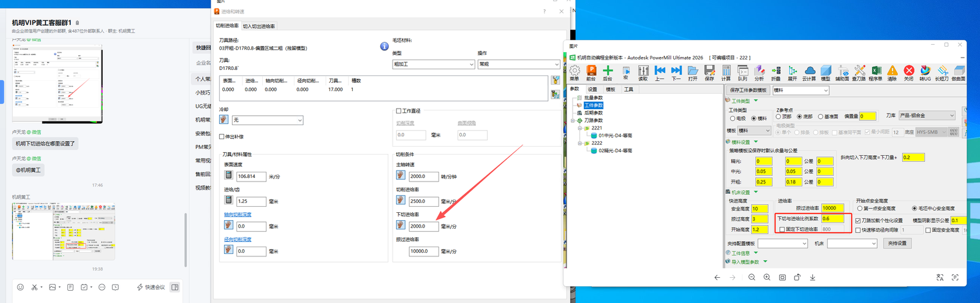
Task: Uncheck 刀路加载个性化设置 checkbox
Action: click(858, 220)
